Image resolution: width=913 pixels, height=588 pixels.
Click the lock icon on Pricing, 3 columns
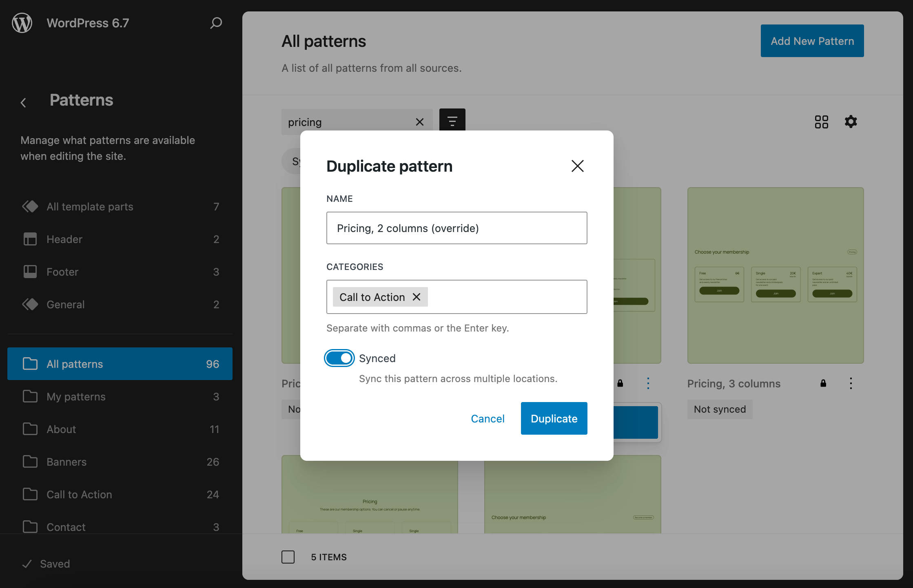(823, 383)
